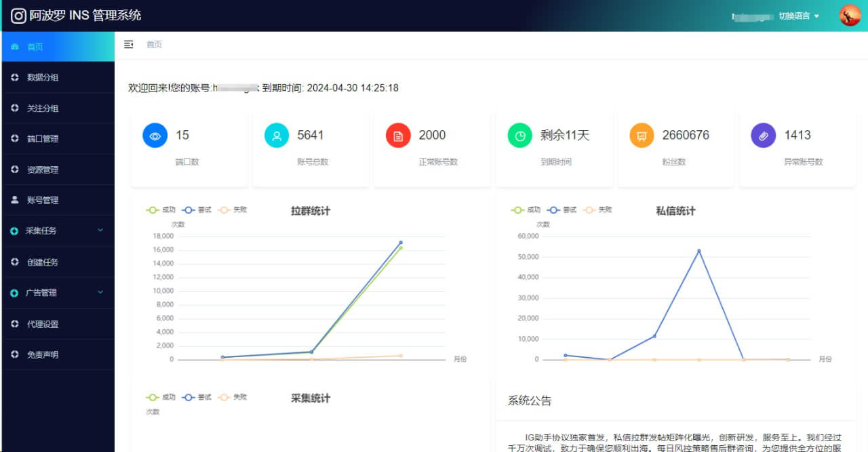Image resolution: width=868 pixels, height=452 pixels.
Task: Open 免责声明 sidebar link
Action: pos(43,354)
